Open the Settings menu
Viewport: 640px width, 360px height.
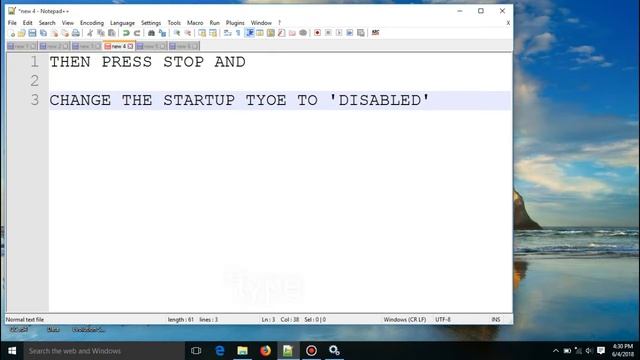151,23
